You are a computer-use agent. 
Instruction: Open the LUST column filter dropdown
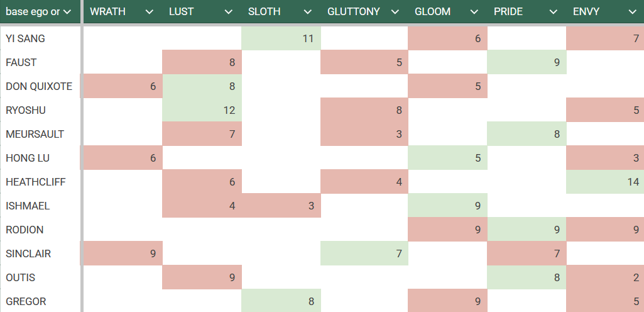point(228,12)
